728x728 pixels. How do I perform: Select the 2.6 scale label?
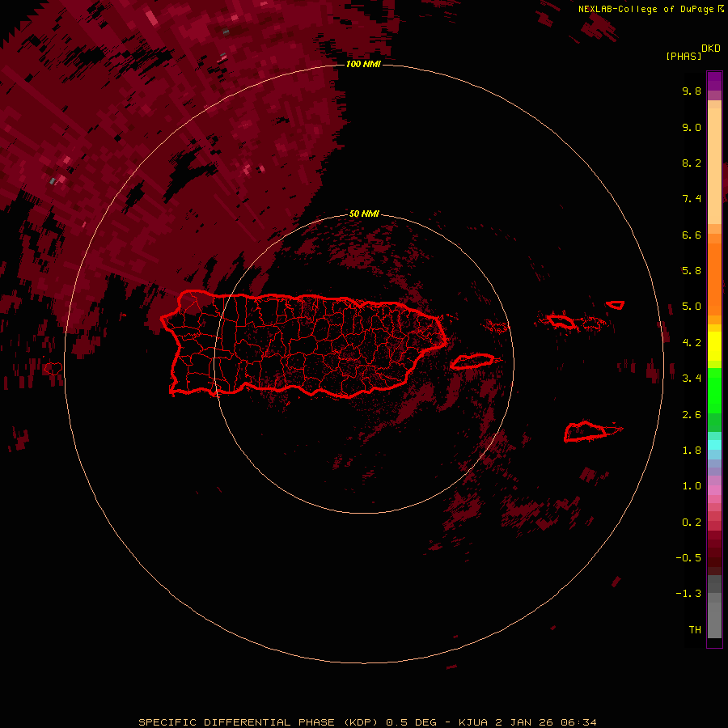[692, 414]
